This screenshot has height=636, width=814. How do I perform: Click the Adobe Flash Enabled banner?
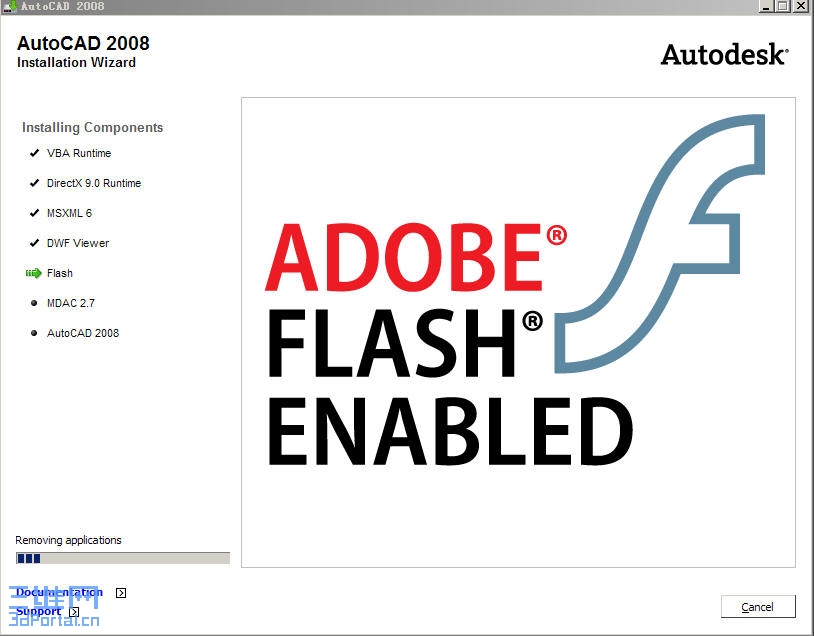[518, 332]
